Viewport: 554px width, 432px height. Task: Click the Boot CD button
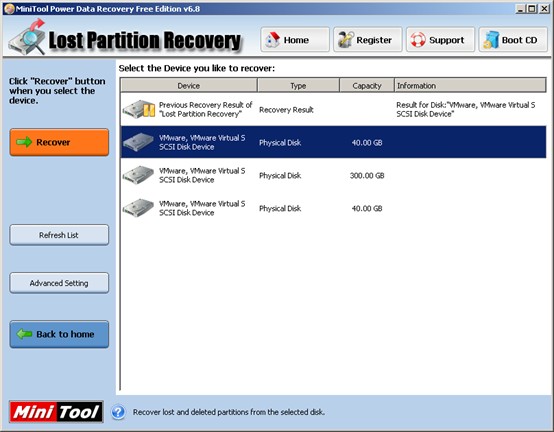click(513, 40)
